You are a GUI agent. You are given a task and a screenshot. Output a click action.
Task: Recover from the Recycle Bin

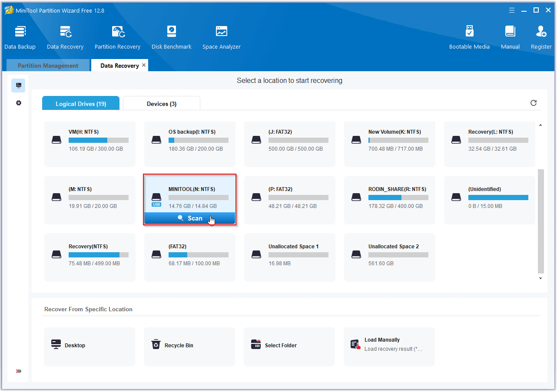[x=189, y=346]
